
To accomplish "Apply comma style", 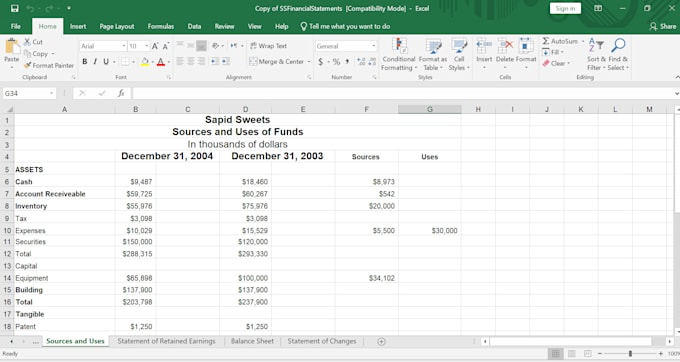I will click(347, 62).
